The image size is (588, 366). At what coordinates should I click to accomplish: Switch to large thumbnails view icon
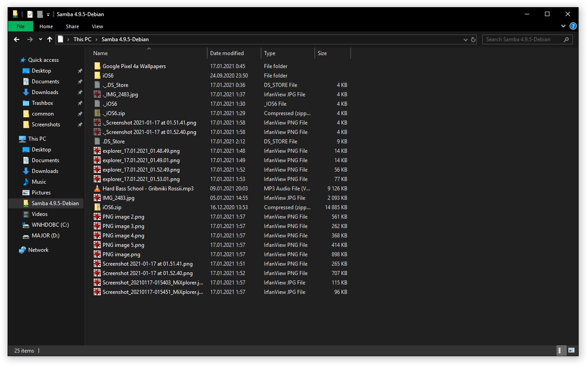571,350
